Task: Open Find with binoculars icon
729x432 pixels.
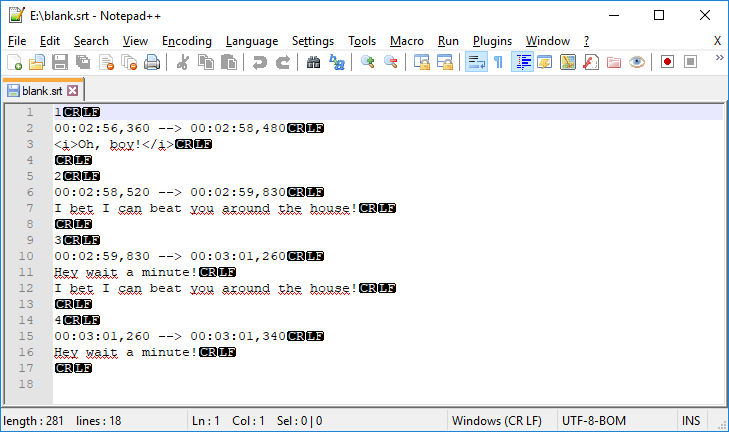Action: tap(313, 62)
